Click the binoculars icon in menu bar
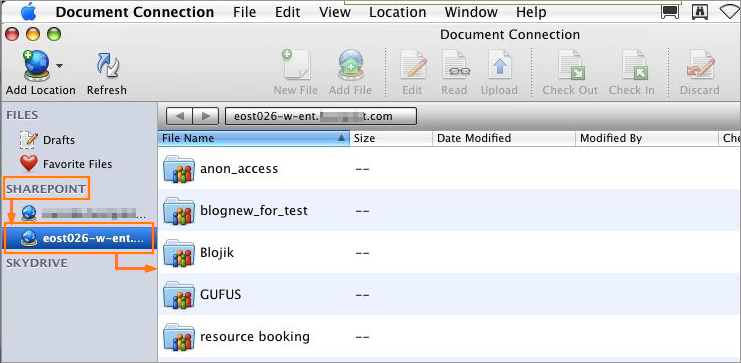This screenshot has height=363, width=741. (x=699, y=11)
